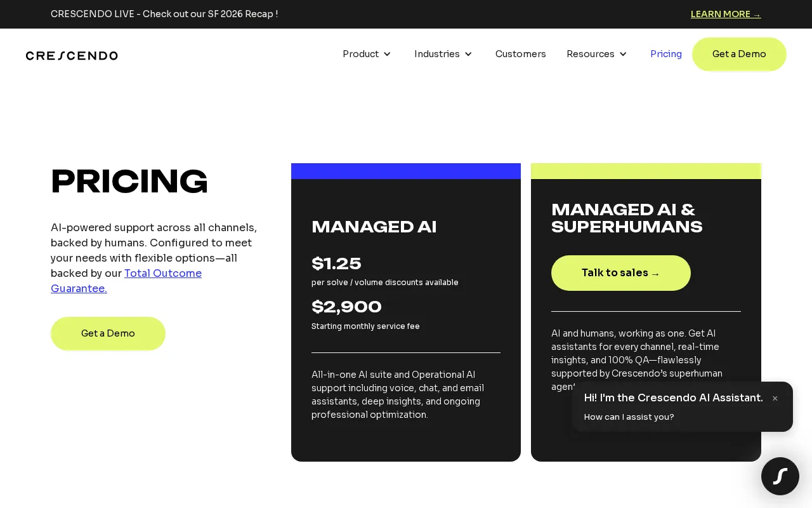The image size is (812, 508).
Task: Click the MANAGED AI card heading
Action: coord(374,227)
